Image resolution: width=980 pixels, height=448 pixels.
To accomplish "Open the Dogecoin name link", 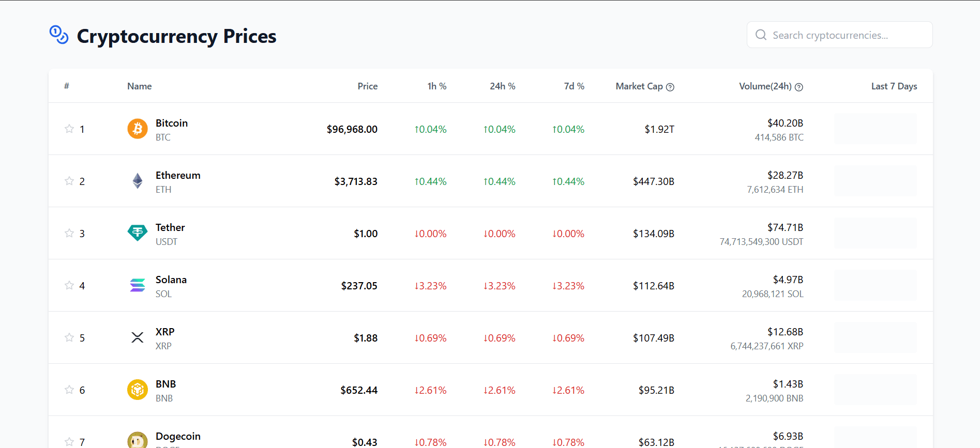I will [178, 436].
